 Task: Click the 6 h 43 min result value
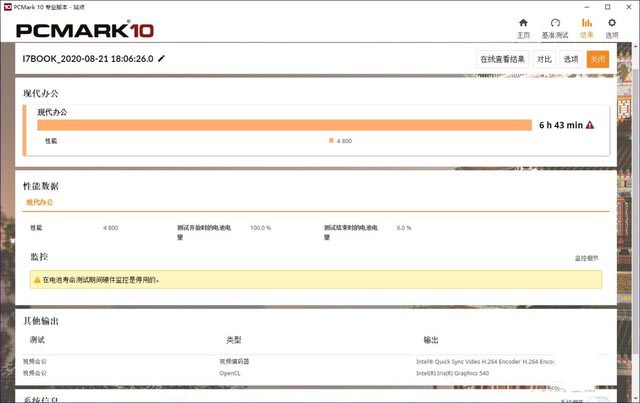(561, 125)
